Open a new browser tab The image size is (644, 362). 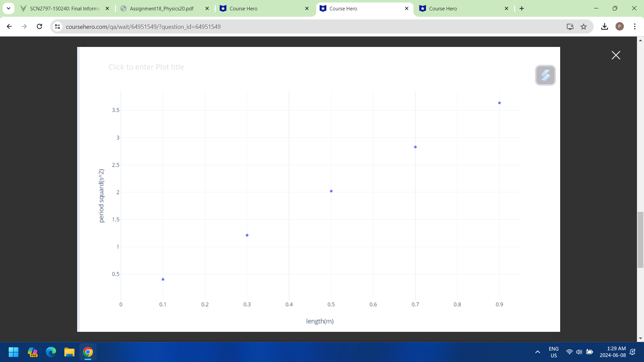522,8
